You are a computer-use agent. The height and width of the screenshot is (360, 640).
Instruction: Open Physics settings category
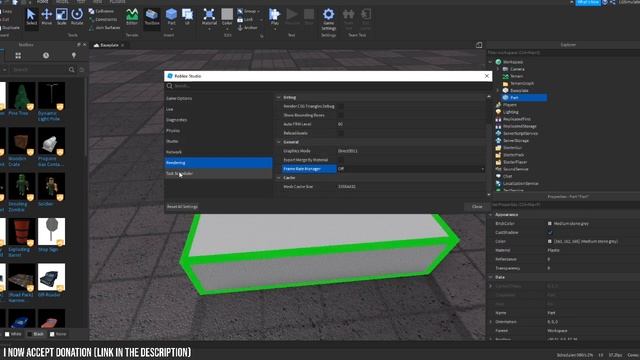pos(173,131)
